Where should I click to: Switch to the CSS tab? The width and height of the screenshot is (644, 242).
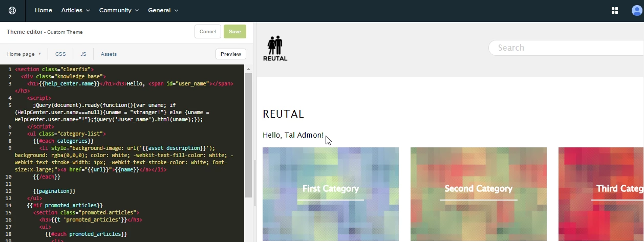(x=60, y=54)
